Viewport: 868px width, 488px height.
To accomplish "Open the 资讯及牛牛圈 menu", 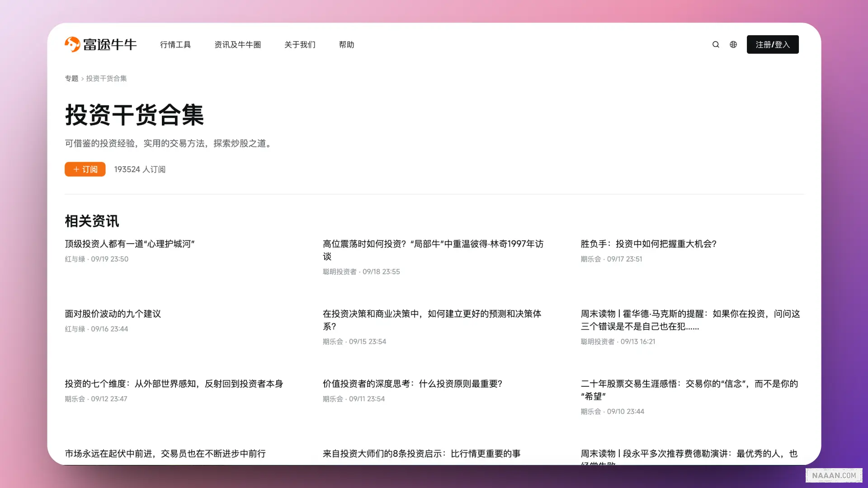I will 238,44.
